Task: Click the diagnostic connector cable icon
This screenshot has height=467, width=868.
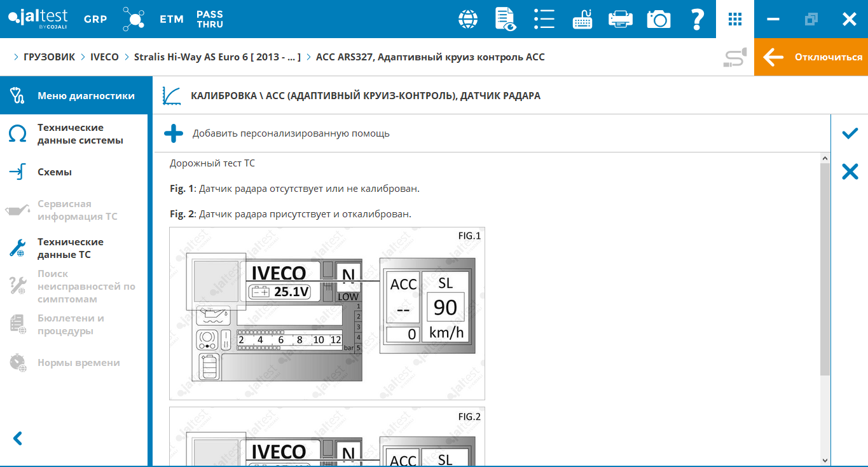Action: coord(735,58)
